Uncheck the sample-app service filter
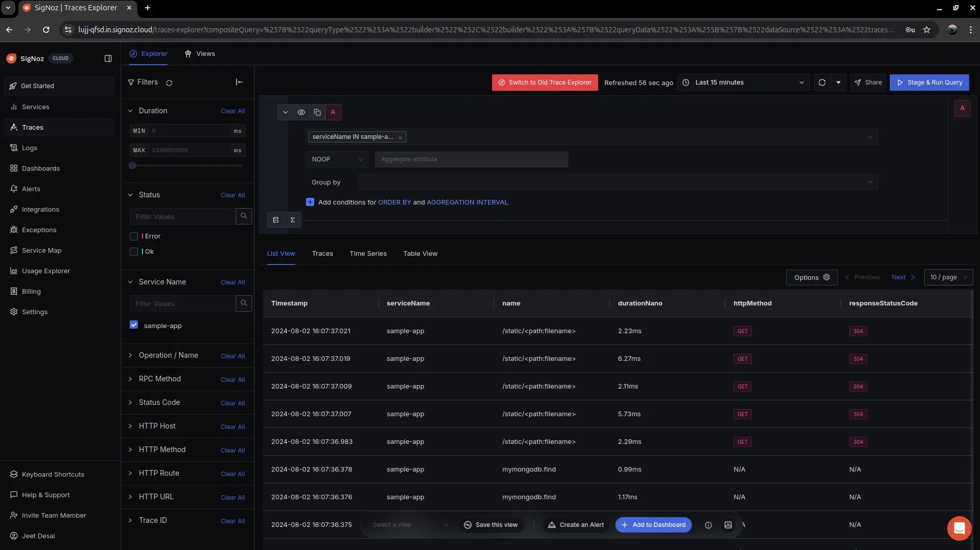 pyautogui.click(x=134, y=325)
